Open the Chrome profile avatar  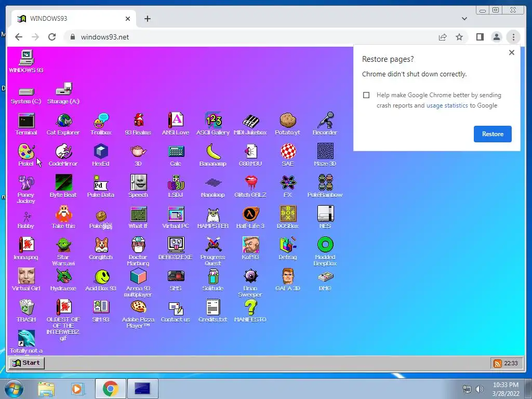(496, 37)
